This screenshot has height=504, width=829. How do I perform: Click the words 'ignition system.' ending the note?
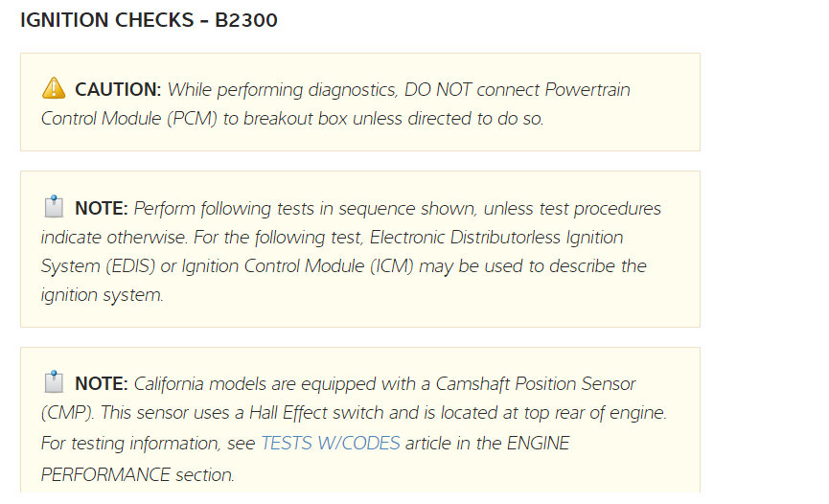pyautogui.click(x=103, y=295)
